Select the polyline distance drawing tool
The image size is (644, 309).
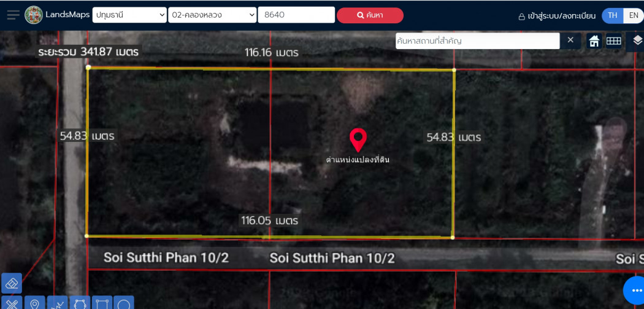click(x=57, y=303)
